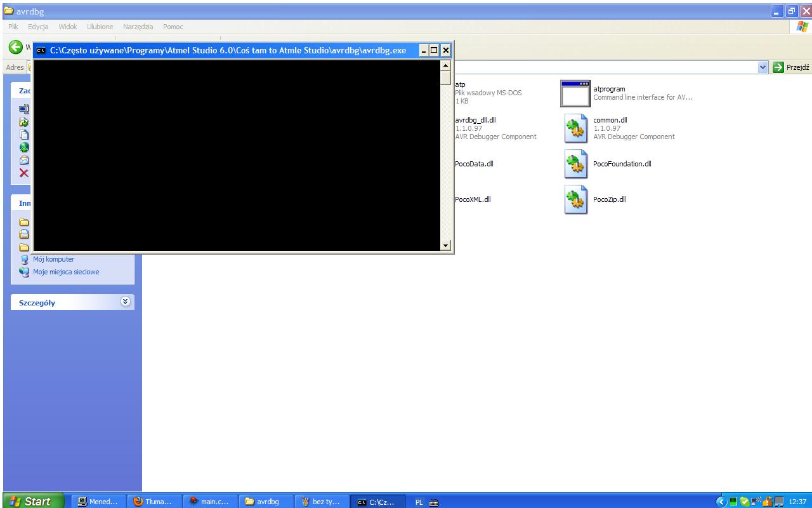Select the PocoXML.dll file name
The image size is (812, 508).
click(473, 199)
